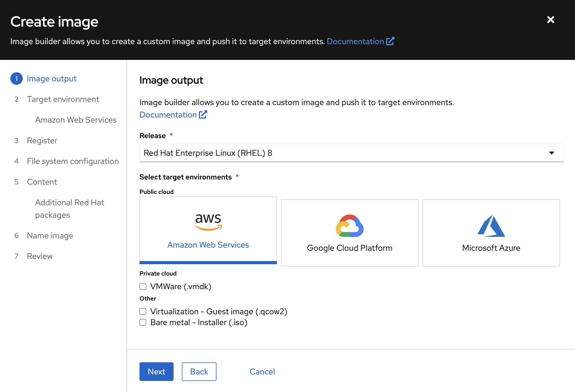Enable the VMWare (.vmdk) checkbox

click(x=143, y=286)
